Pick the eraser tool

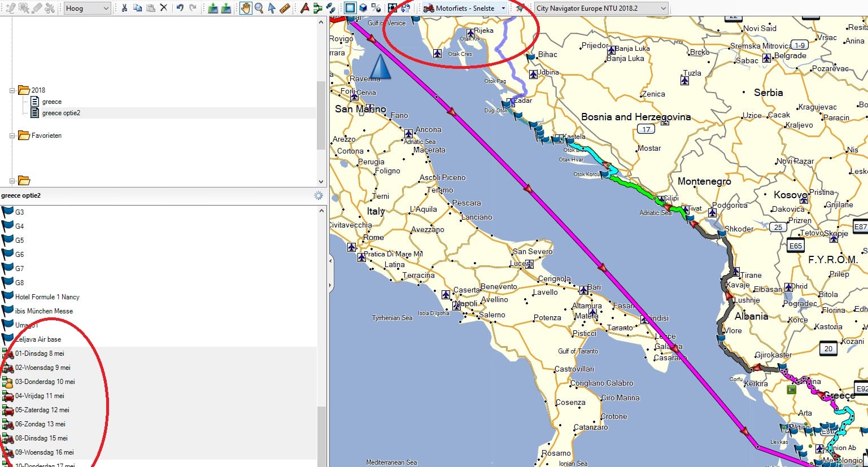37,8
